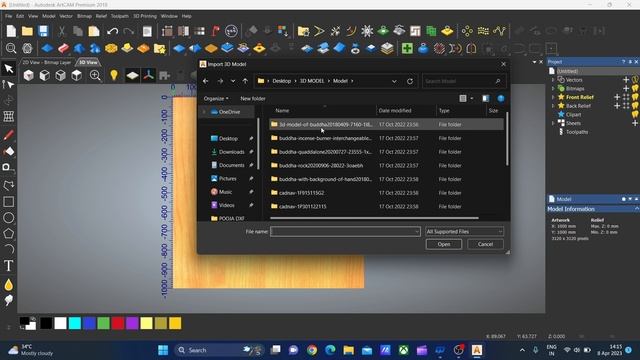
Task: Toggle the material display icon in 3D view toolbar
Action: pyautogui.click(x=132, y=76)
